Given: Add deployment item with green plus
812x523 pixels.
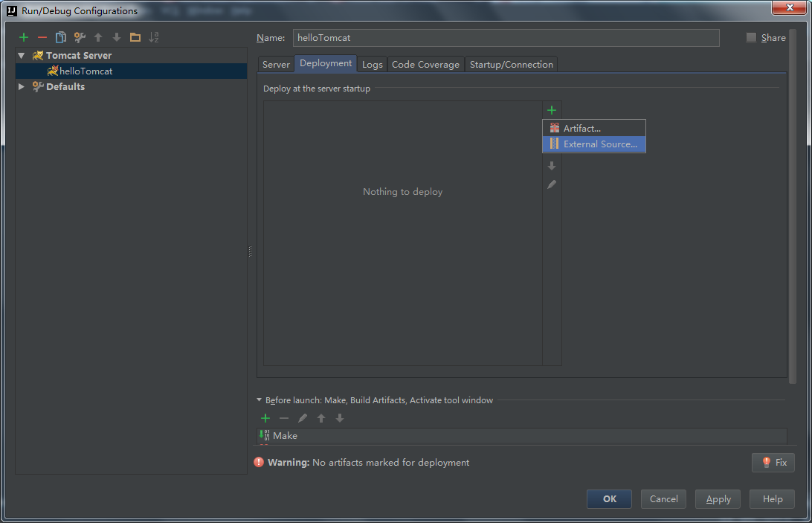Looking at the screenshot, I should pyautogui.click(x=552, y=110).
